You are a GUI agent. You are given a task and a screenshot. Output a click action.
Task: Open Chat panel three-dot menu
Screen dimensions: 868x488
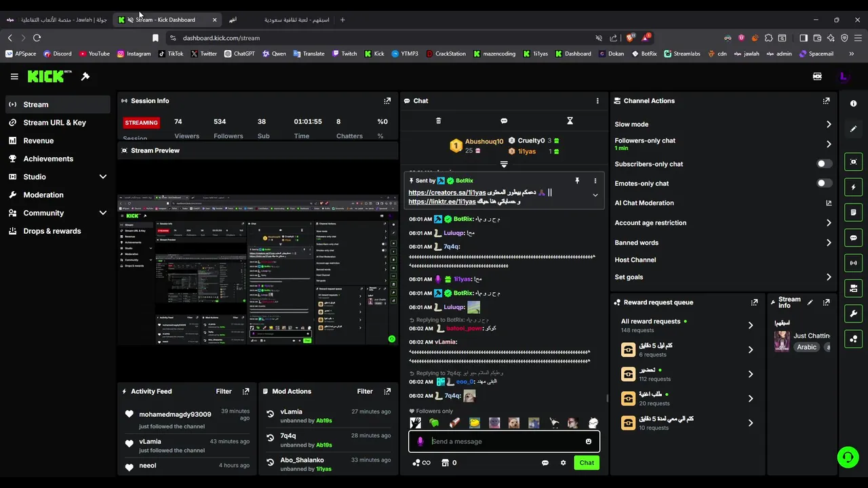[x=597, y=100]
